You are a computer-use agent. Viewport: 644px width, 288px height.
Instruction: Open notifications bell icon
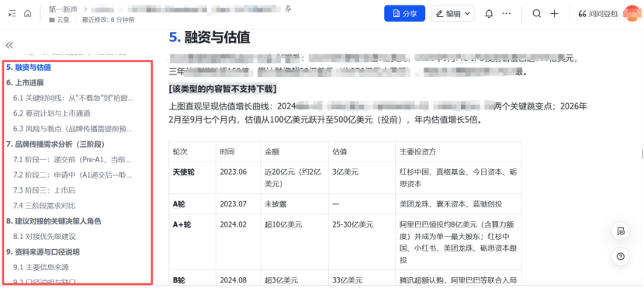(x=489, y=13)
